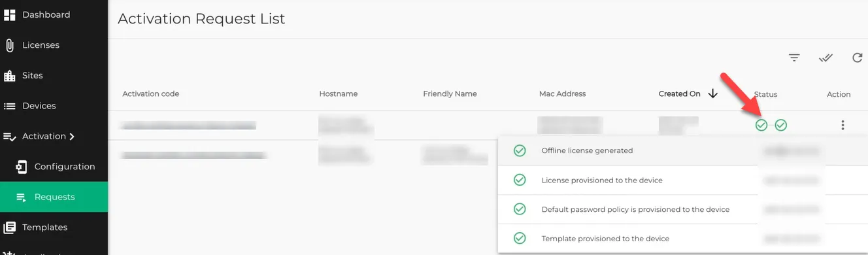Viewport: 868px width, 255px height.
Task: Click check icon beside Template provisioned
Action: [x=520, y=239]
